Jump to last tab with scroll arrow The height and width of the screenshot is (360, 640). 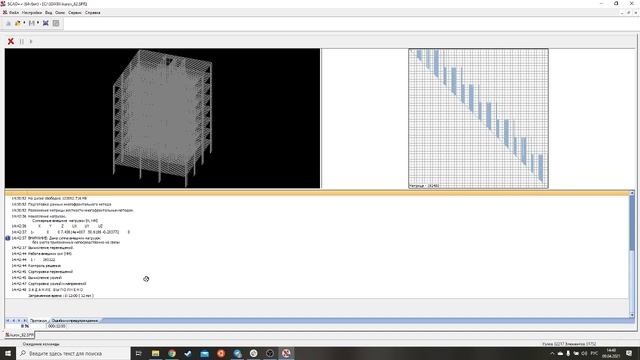click(x=24, y=321)
